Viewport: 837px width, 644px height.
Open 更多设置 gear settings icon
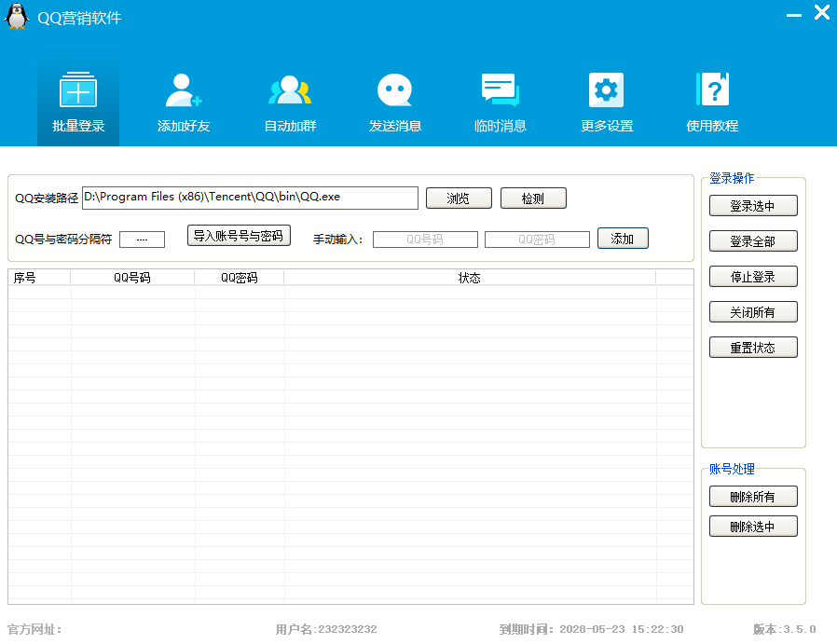click(x=606, y=90)
